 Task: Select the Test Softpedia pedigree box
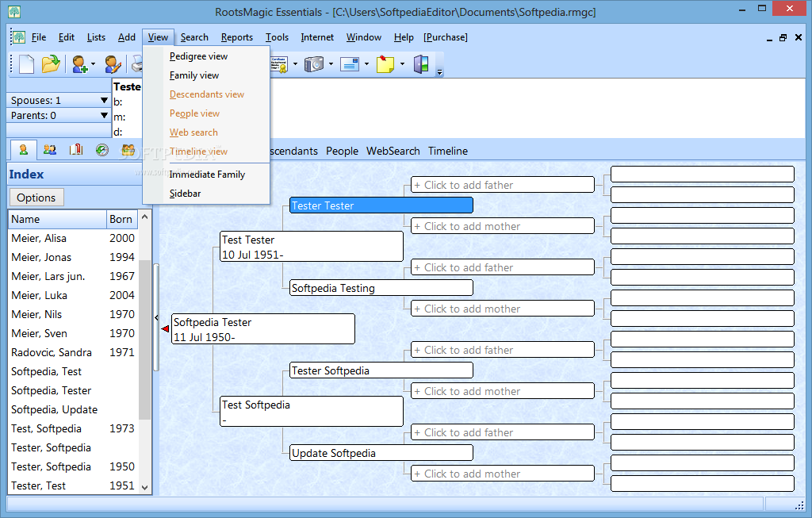coord(312,412)
